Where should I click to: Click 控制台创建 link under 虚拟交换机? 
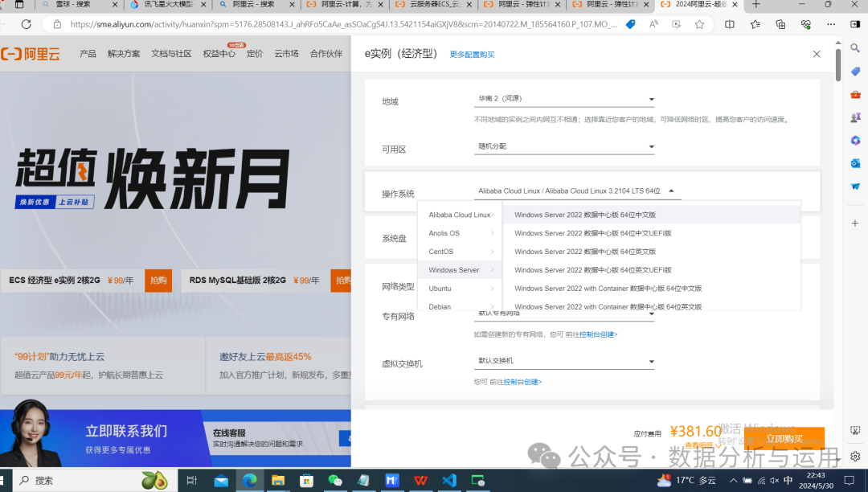coord(522,382)
